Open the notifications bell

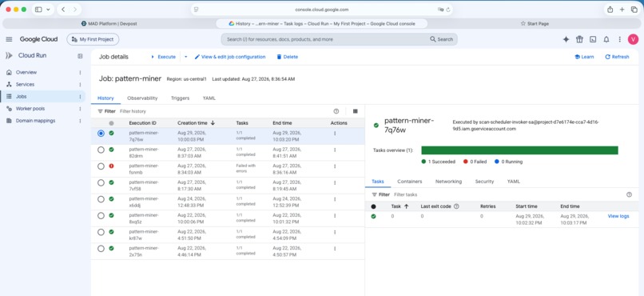pos(606,39)
